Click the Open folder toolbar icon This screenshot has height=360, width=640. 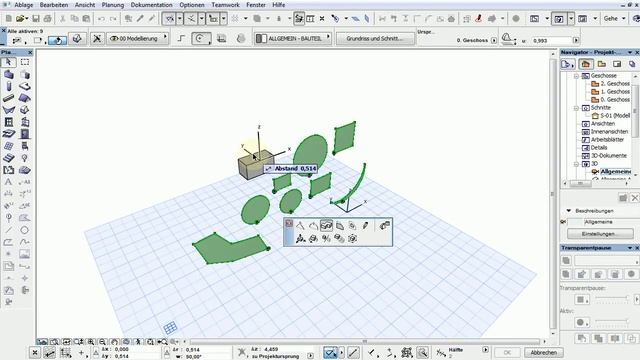[x=20, y=19]
